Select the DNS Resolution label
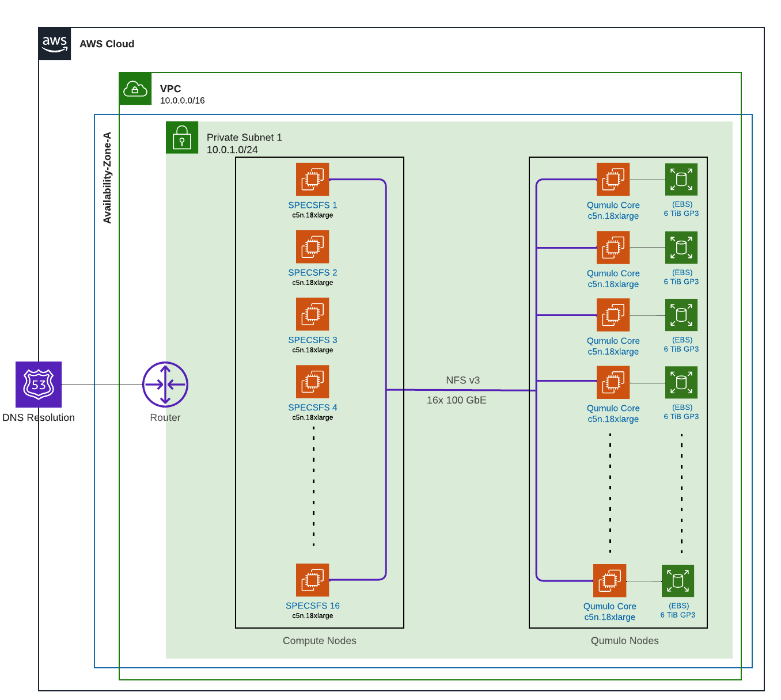The width and height of the screenshot is (781, 700). pos(39,418)
